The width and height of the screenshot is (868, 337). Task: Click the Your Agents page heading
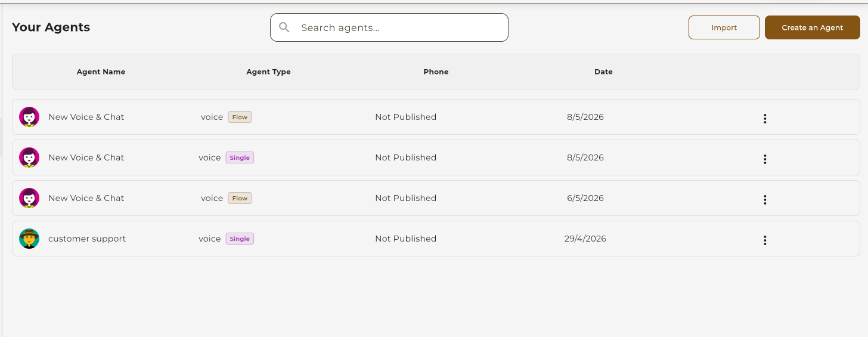click(x=51, y=27)
